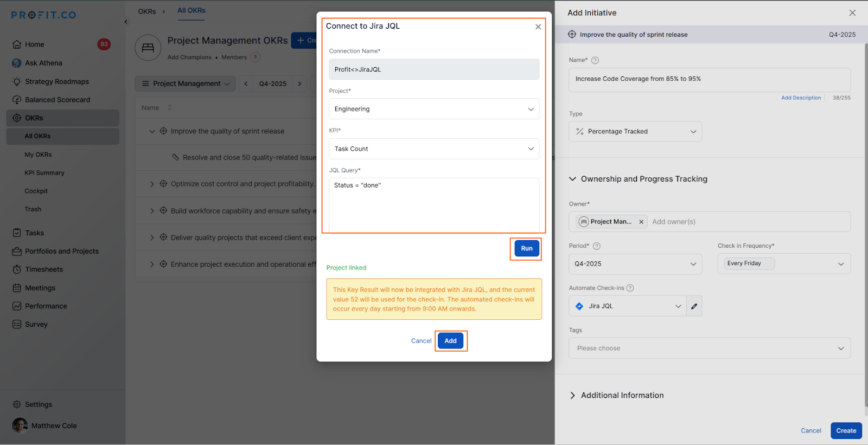Close the Add Initiative panel
Viewport: 868px width, 445px height.
coord(852,13)
